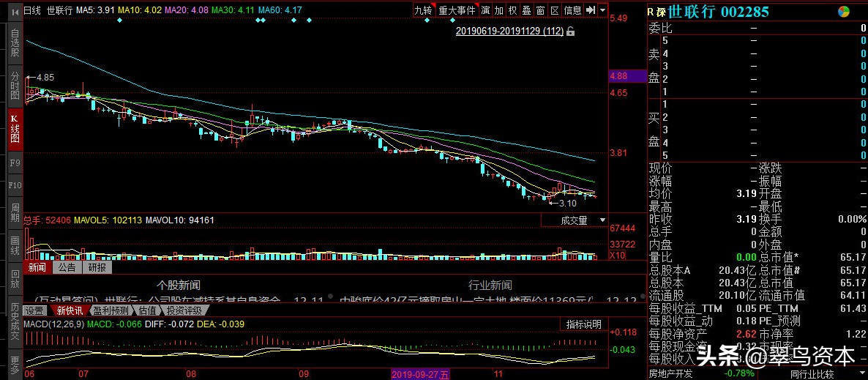Click the colored pie icon near 002285
The height and width of the screenshot is (380, 868).
[x=844, y=12]
